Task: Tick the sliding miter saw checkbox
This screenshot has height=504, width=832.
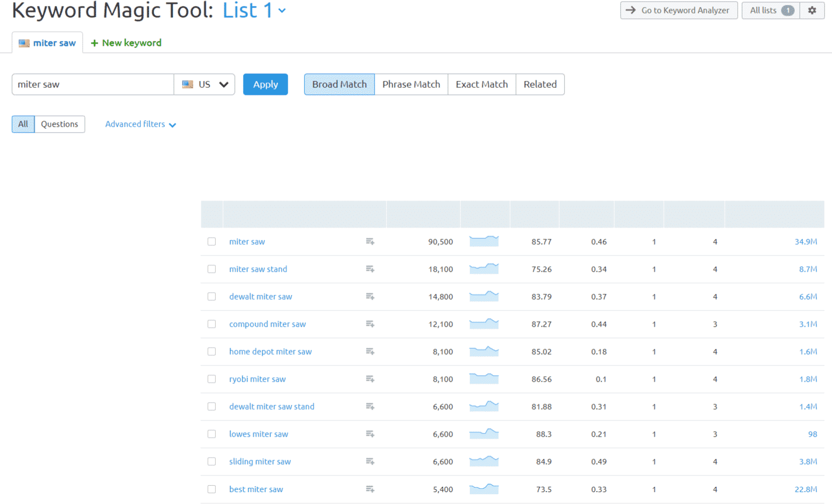Action: click(x=212, y=461)
